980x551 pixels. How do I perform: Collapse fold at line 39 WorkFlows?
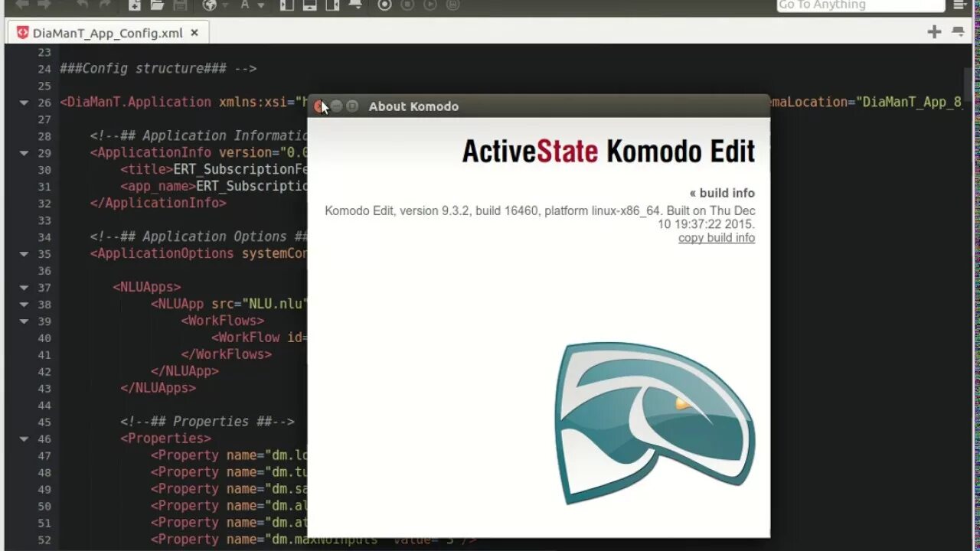24,321
